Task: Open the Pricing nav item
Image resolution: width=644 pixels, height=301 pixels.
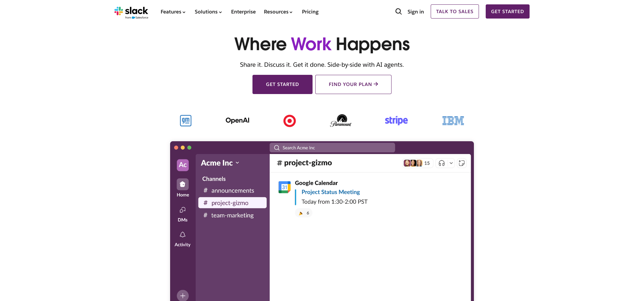Action: pos(310,12)
